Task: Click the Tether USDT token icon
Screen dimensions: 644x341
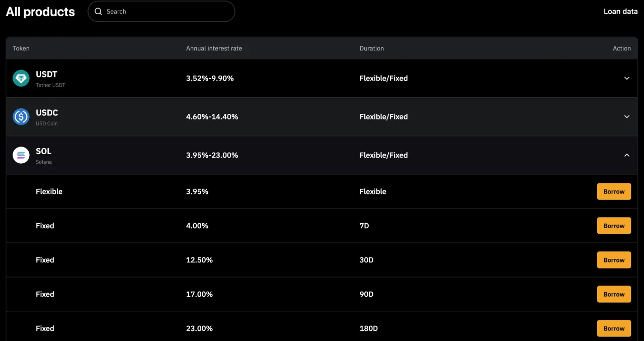Action: pos(21,78)
